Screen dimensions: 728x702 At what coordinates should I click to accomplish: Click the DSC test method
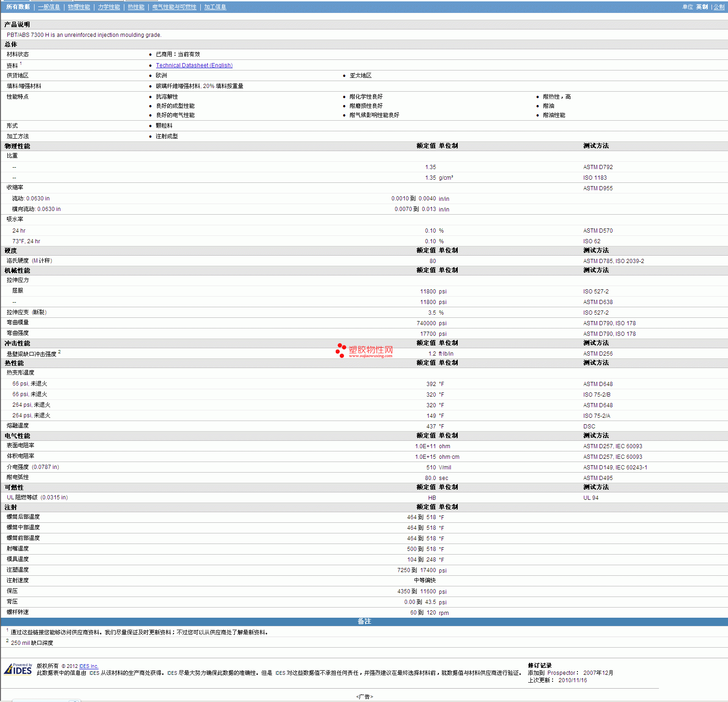(589, 427)
